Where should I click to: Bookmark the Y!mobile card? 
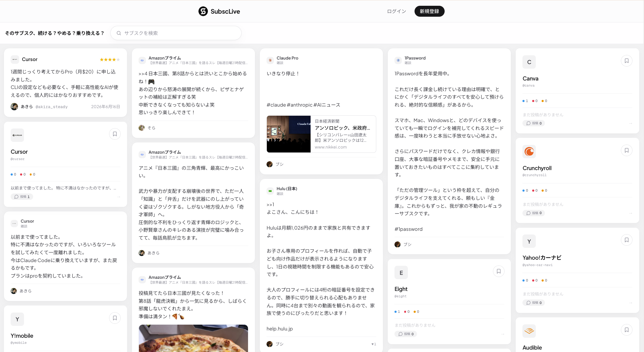115,318
